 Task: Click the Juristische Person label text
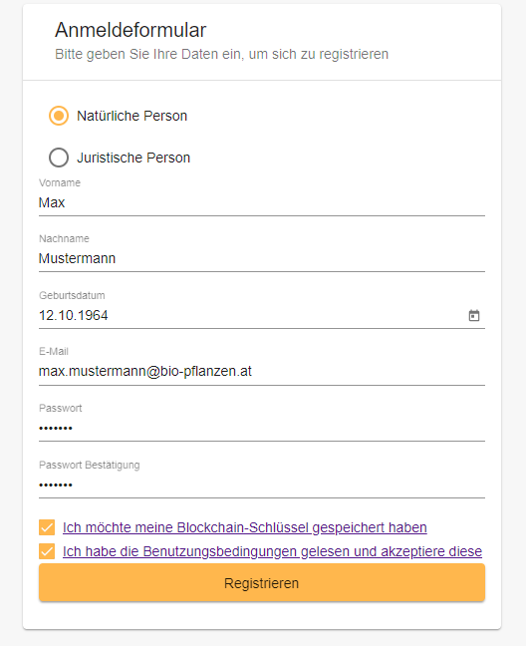coord(133,157)
